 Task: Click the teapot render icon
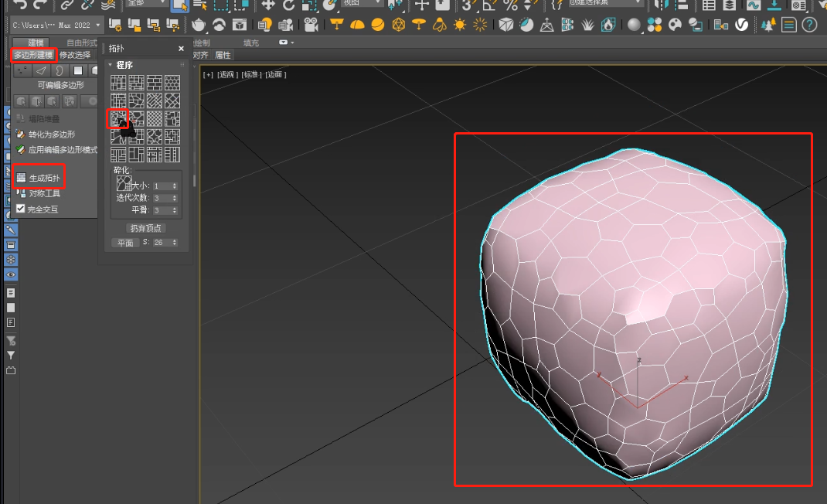(199, 25)
